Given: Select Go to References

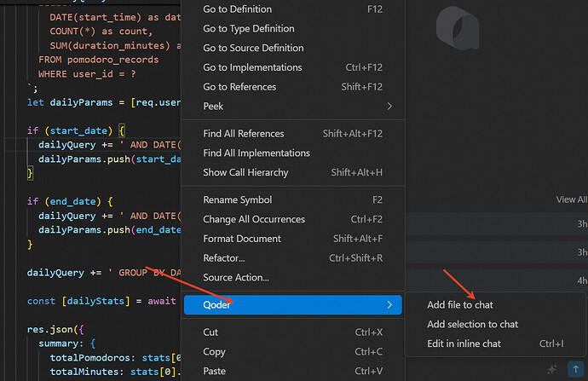Looking at the screenshot, I should (293, 87).
